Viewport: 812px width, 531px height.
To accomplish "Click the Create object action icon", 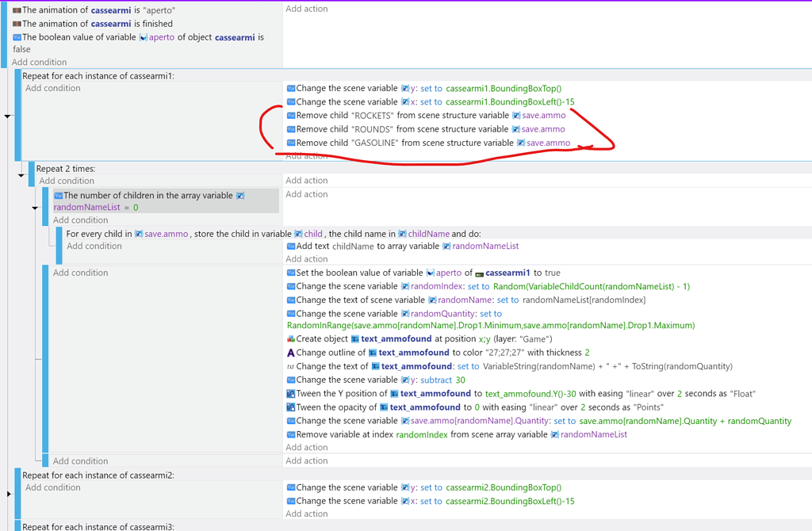I will point(291,339).
